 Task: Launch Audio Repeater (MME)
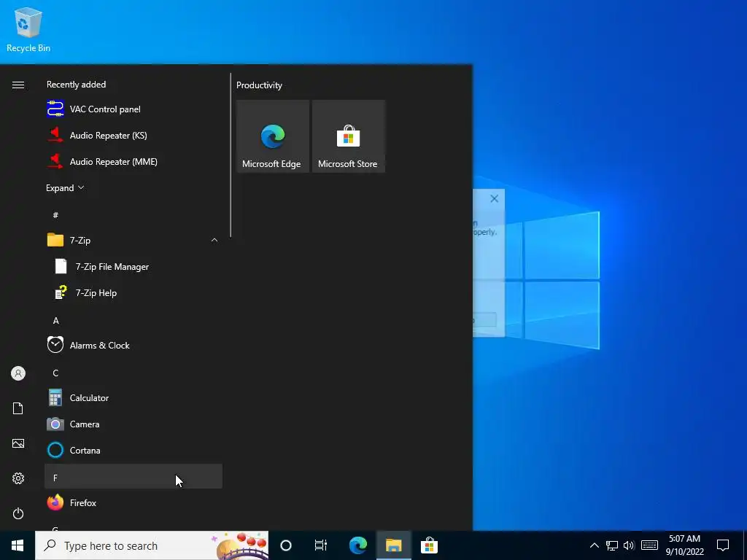[133, 161]
